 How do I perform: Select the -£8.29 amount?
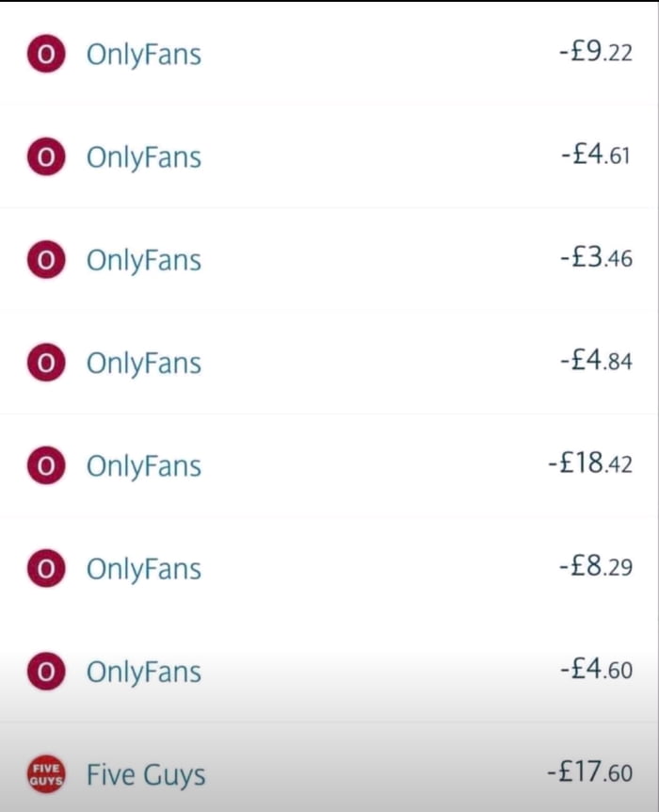point(595,568)
